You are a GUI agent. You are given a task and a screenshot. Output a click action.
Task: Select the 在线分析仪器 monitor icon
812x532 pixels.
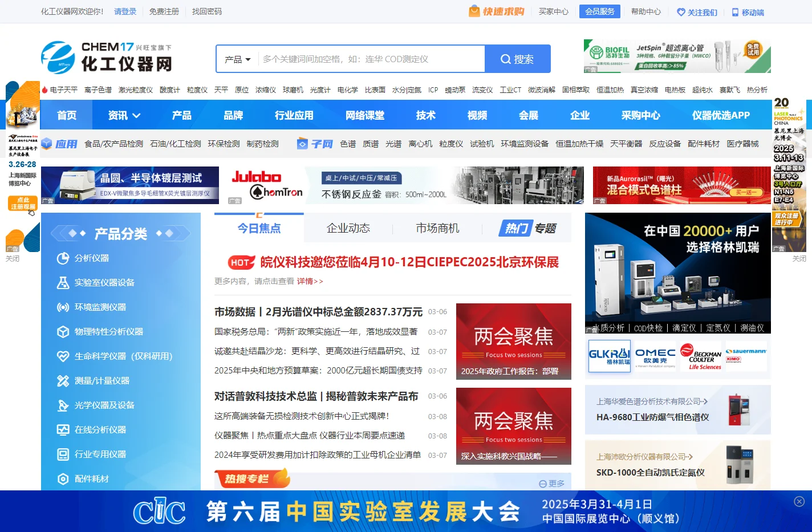pos(63,430)
